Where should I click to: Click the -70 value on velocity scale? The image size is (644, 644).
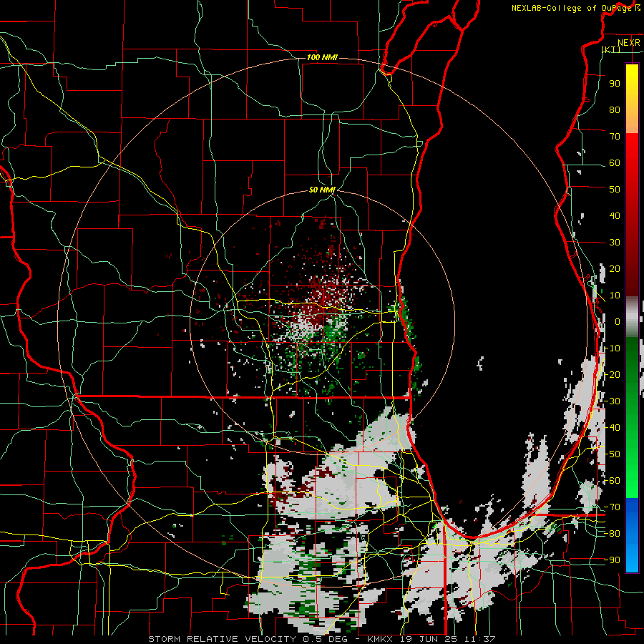point(612,507)
